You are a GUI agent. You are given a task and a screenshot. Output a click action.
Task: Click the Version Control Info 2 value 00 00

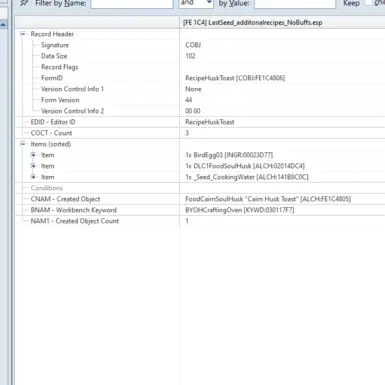click(193, 111)
